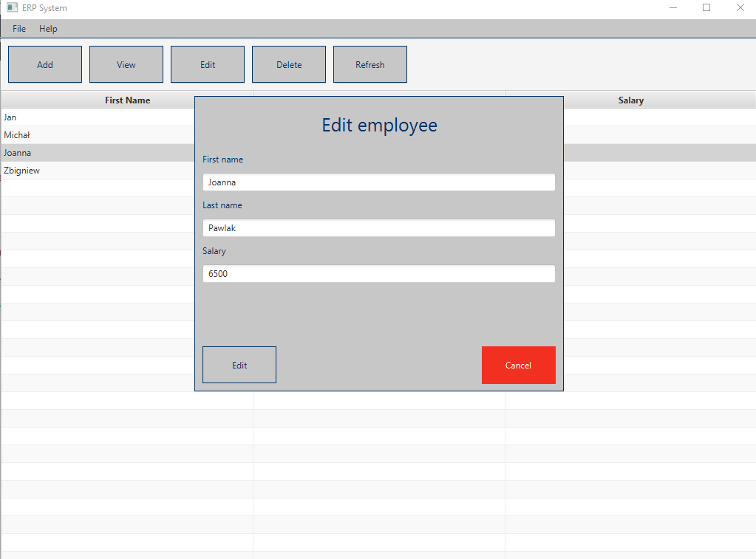Click the View button in the toolbar
Image resolution: width=756 pixels, height=559 pixels.
pos(126,64)
